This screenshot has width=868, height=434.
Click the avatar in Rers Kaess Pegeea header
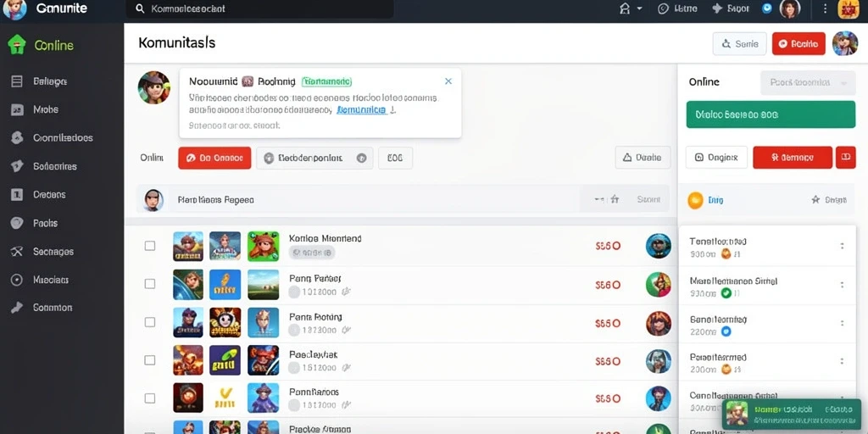(x=153, y=200)
